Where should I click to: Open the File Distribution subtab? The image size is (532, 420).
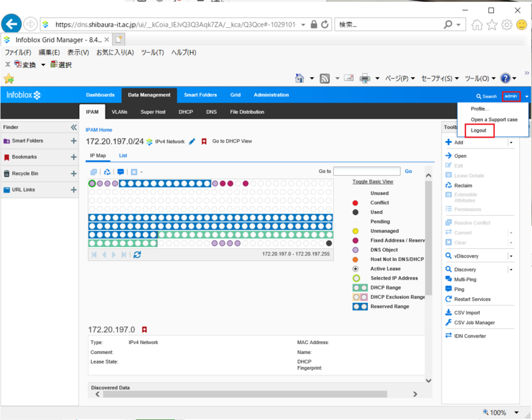pyautogui.click(x=247, y=112)
